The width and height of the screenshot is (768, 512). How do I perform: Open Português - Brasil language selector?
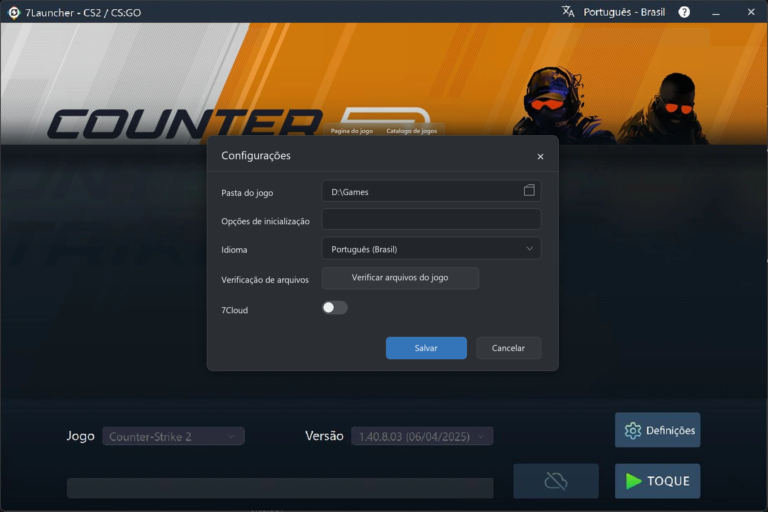tap(624, 12)
